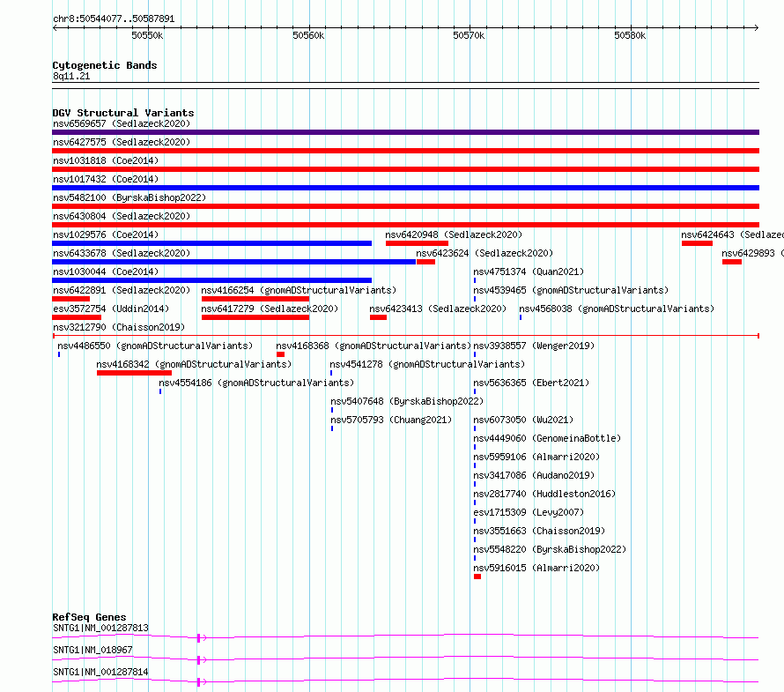
Task: Select nsv4449060 (GenomeinaBottle) label
Action: [x=547, y=438]
